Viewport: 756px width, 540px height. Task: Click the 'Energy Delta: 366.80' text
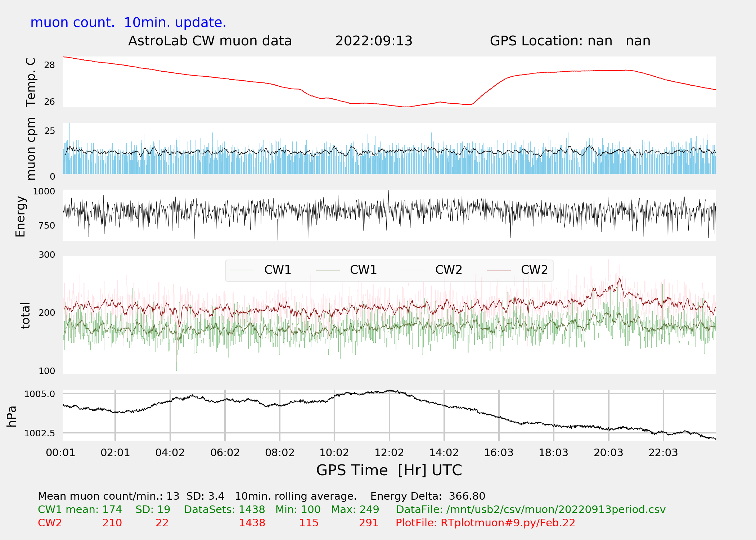[428, 496]
